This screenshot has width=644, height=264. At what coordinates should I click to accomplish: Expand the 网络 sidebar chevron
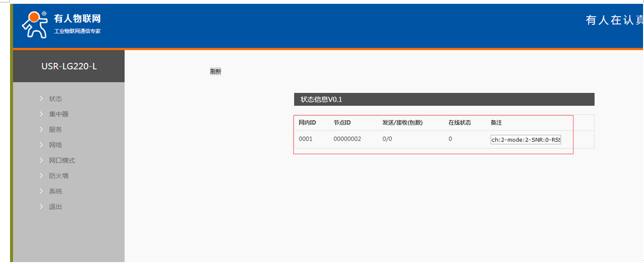click(42, 145)
